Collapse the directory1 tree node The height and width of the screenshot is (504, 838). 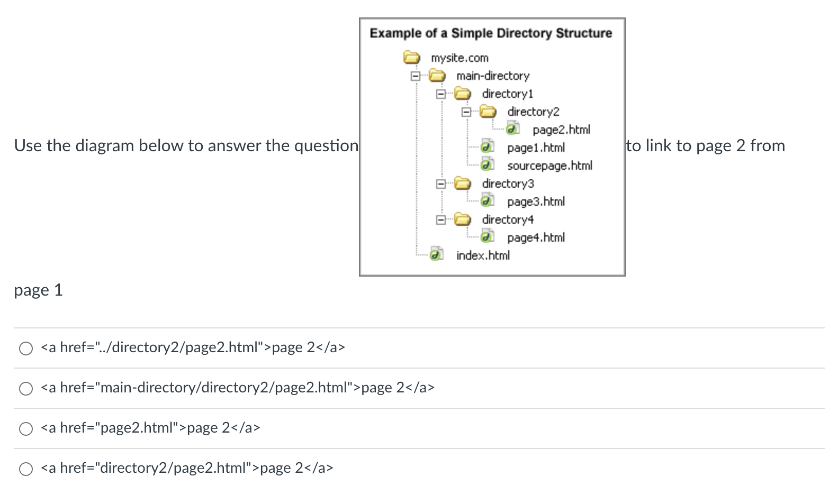(x=440, y=93)
